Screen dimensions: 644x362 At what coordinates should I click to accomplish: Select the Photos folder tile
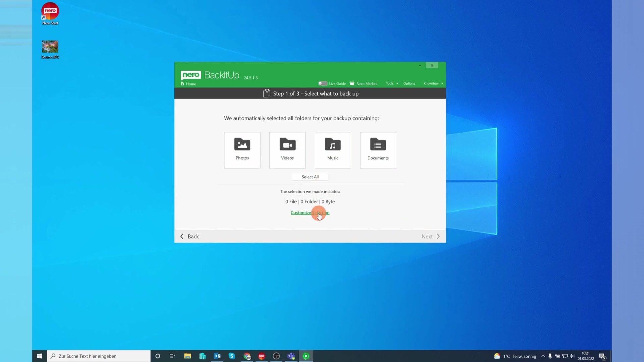click(x=242, y=150)
